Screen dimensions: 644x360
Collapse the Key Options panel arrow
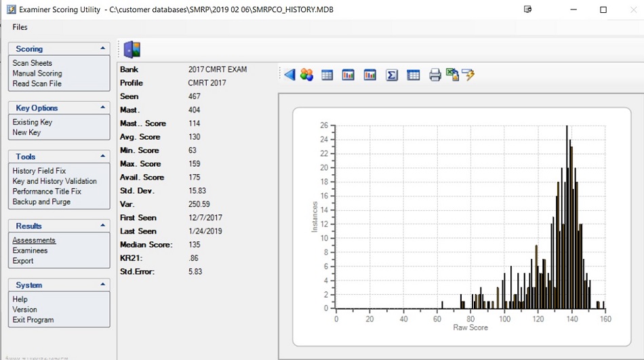(102, 108)
